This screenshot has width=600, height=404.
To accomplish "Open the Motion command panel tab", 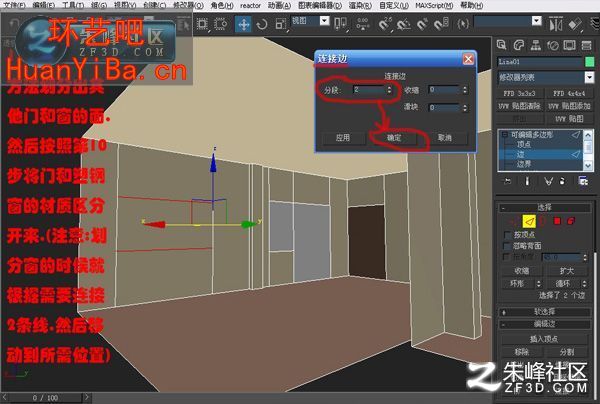I will click(553, 46).
